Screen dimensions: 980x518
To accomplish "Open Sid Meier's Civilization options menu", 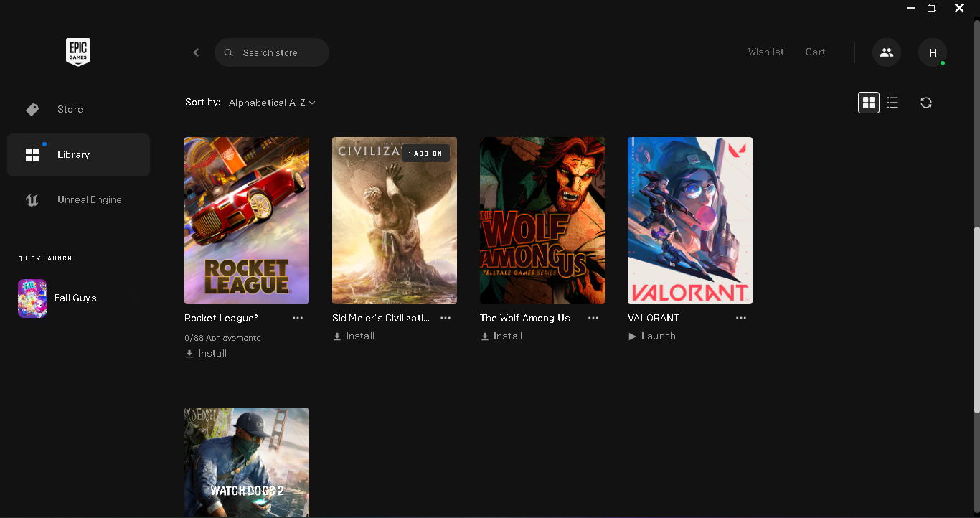I will [446, 318].
